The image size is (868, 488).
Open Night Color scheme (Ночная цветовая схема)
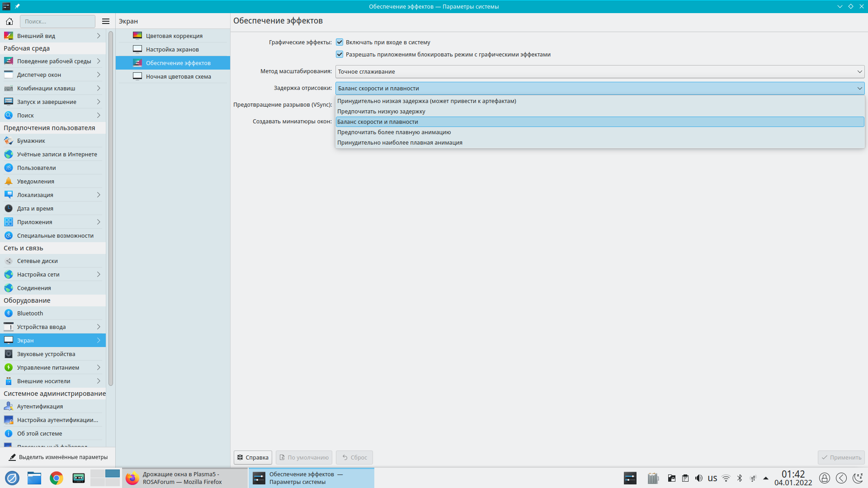[178, 76]
